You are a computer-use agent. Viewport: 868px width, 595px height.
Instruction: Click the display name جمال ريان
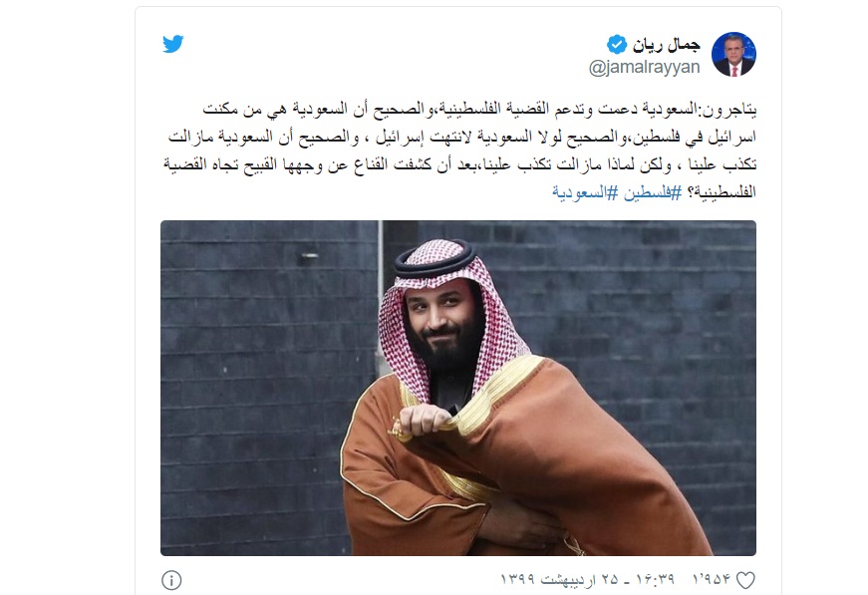(x=666, y=44)
